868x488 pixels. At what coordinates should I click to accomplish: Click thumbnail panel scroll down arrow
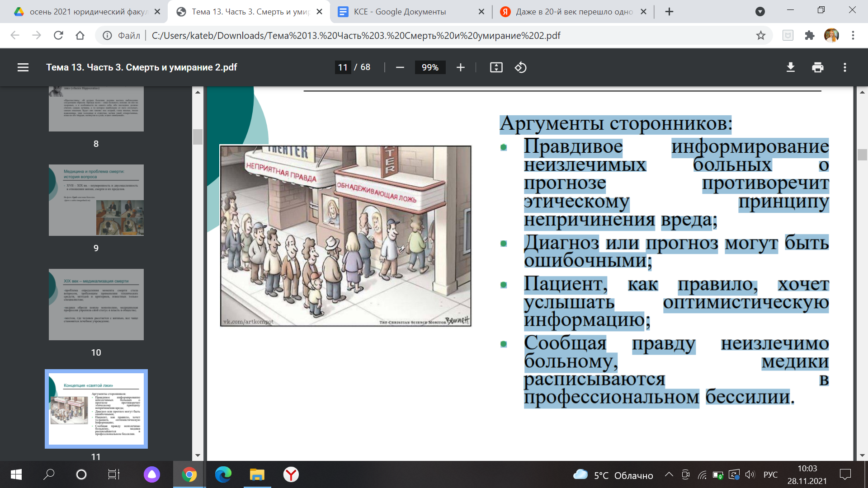198,455
